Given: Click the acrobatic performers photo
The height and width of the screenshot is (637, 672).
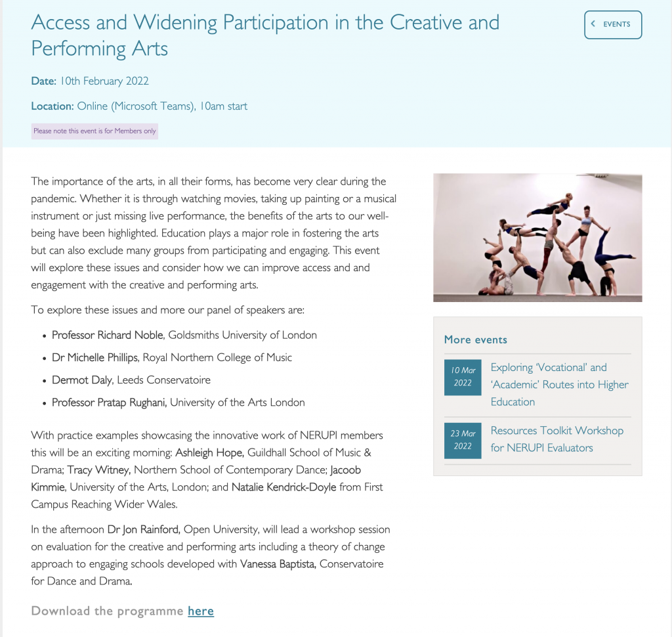Looking at the screenshot, I should pos(537,238).
